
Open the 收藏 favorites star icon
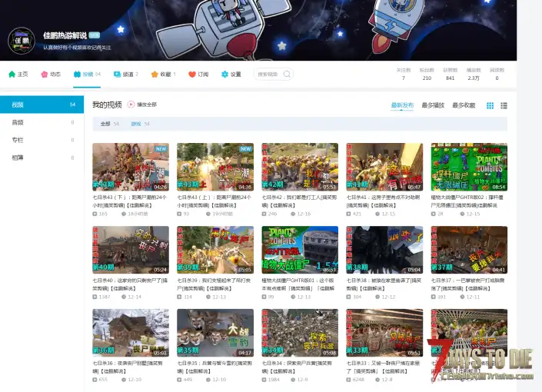click(155, 74)
